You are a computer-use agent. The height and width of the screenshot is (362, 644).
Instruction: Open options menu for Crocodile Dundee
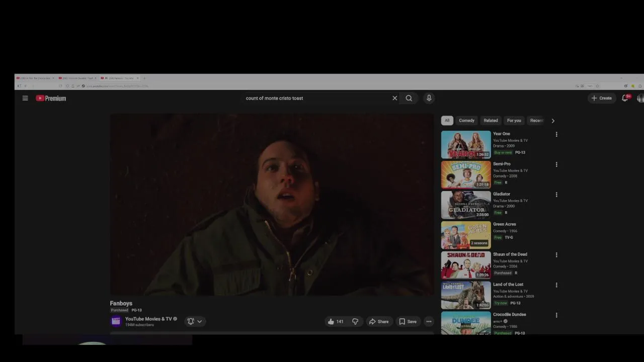point(556,315)
